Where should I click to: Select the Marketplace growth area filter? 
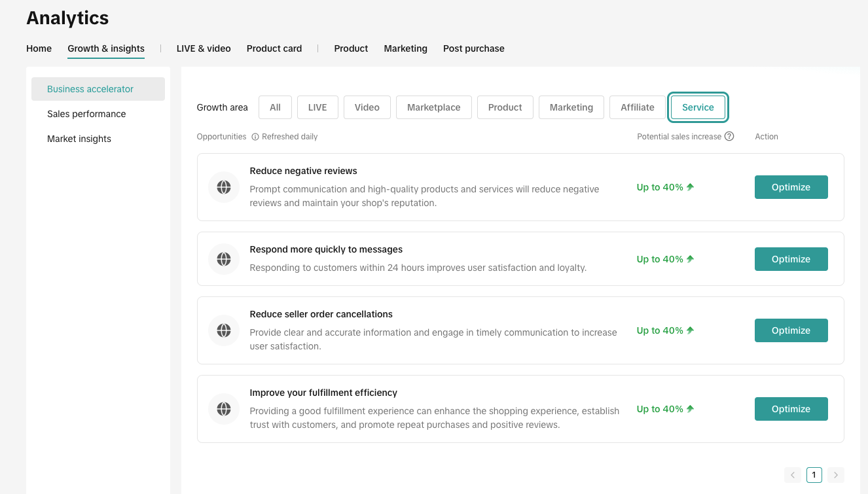tap(433, 107)
